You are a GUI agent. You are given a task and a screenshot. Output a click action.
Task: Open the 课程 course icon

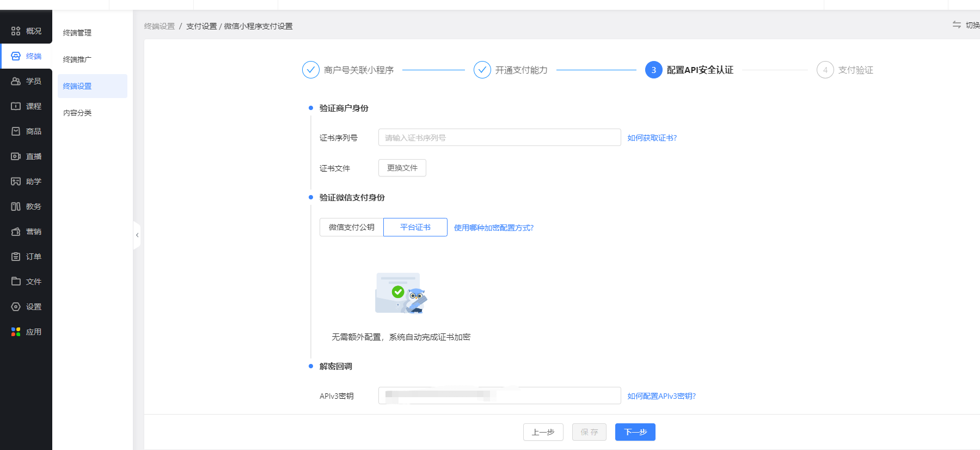[x=16, y=106]
